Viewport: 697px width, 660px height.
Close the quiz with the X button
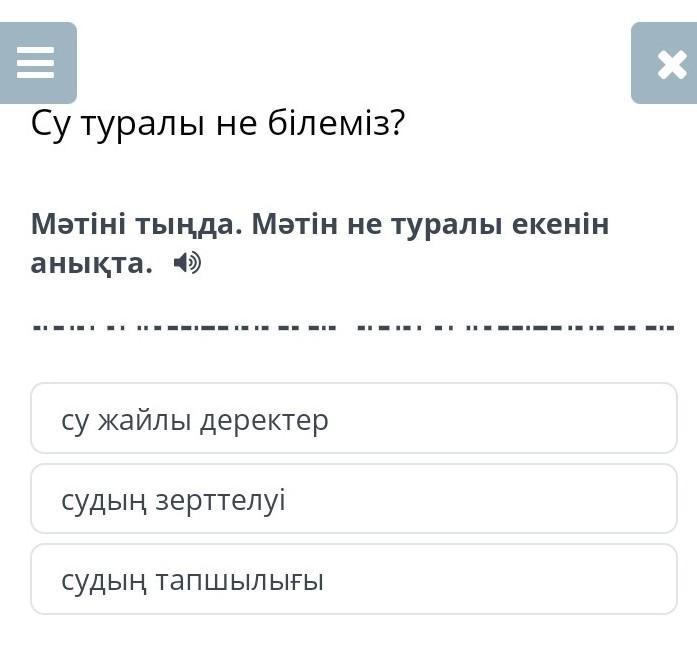665,63
